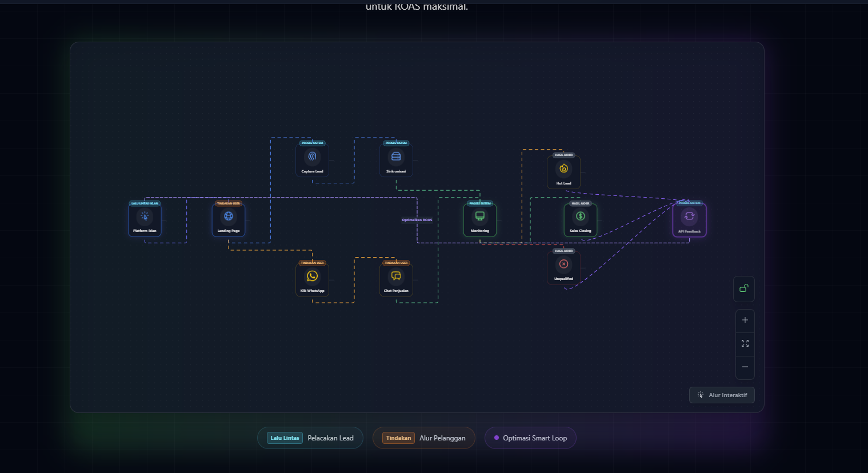The width and height of the screenshot is (868, 473).
Task: Zoom out using the minus button
Action: coord(745,367)
